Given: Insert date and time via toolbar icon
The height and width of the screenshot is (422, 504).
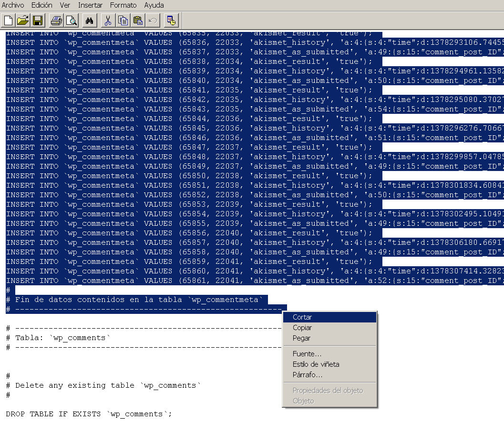Looking at the screenshot, I should click(x=171, y=20).
